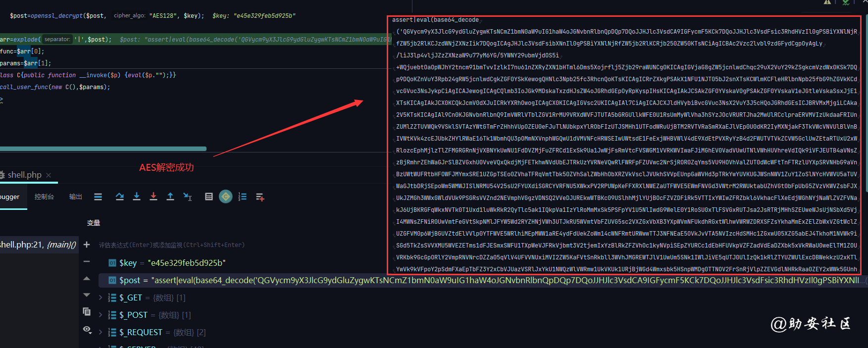Move watch up with the up arrow

click(x=87, y=279)
